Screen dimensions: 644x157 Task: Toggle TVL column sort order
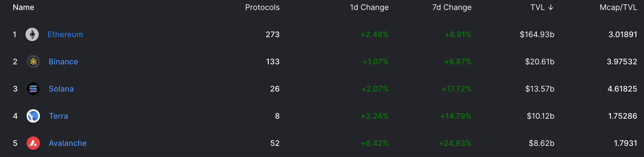pyautogui.click(x=542, y=7)
